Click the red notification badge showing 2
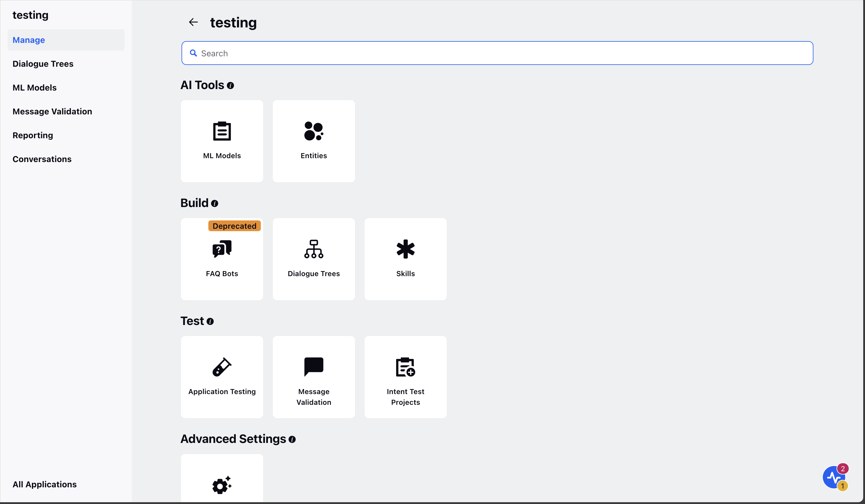The image size is (865, 504). coord(843,469)
